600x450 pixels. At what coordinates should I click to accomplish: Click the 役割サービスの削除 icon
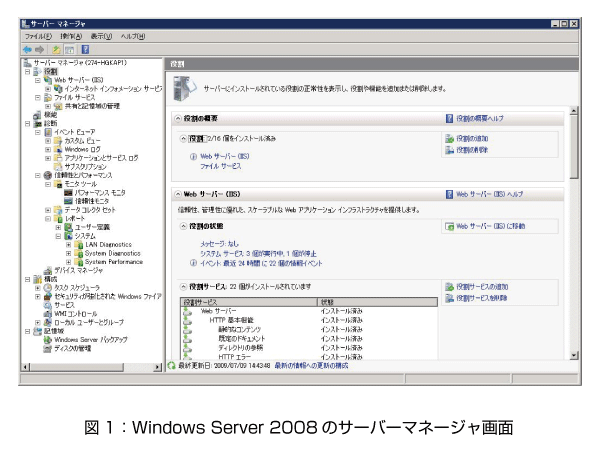[x=449, y=298]
